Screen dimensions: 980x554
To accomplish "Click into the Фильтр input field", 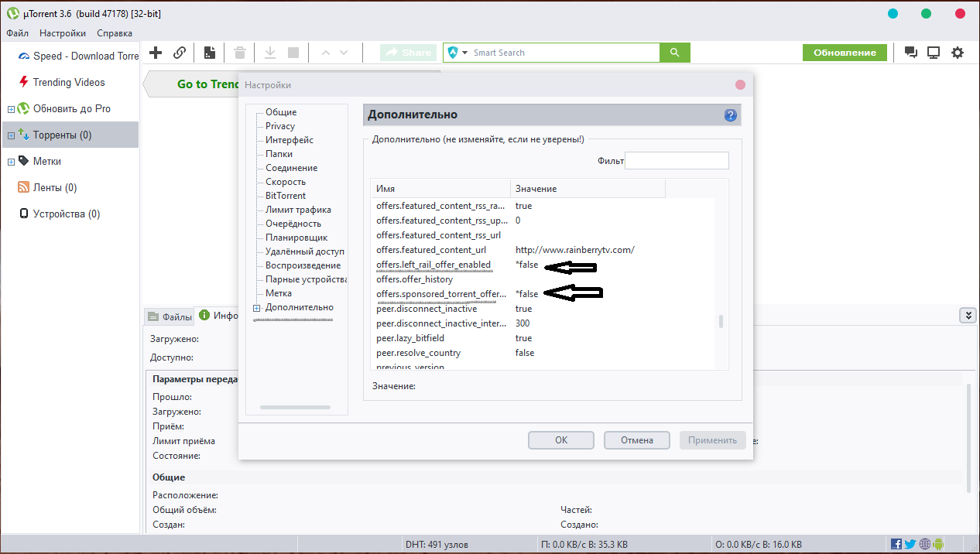I will (x=677, y=161).
